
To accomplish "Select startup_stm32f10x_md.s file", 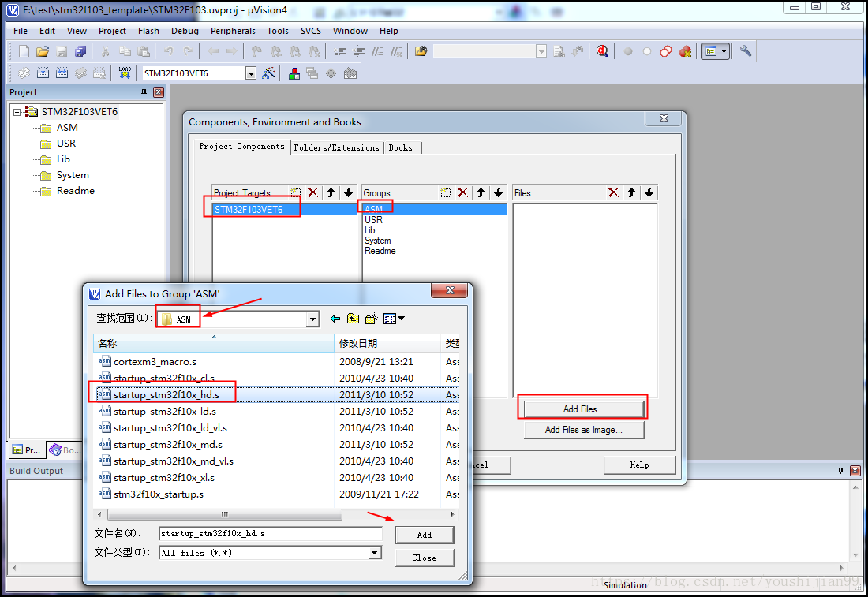I will click(168, 444).
